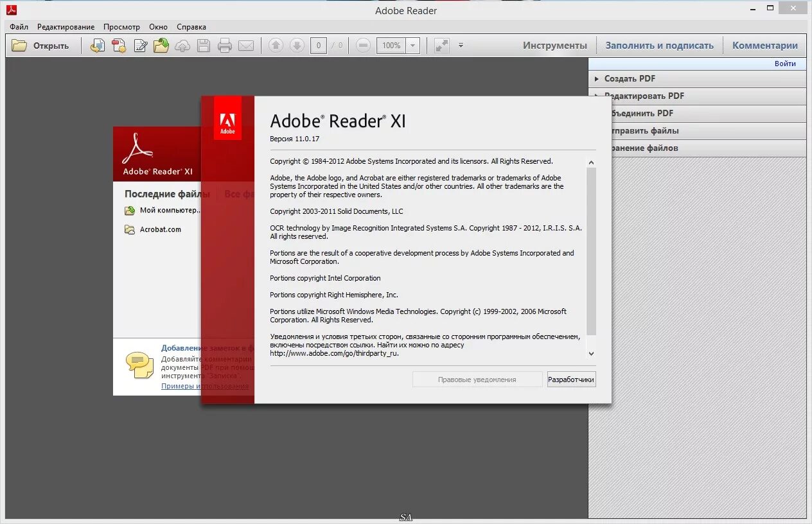Expand the Хранение файлов section
Viewport: 812px width, 524px height.
pyautogui.click(x=697, y=148)
